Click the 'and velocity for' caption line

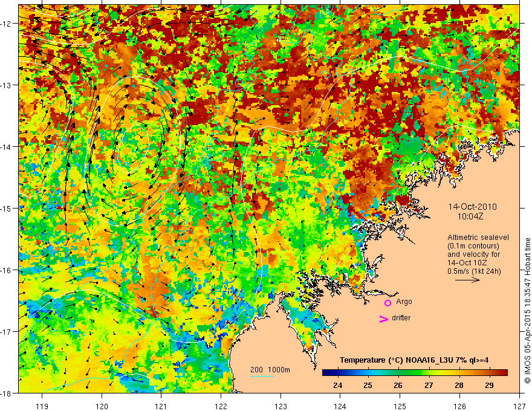[x=473, y=254]
